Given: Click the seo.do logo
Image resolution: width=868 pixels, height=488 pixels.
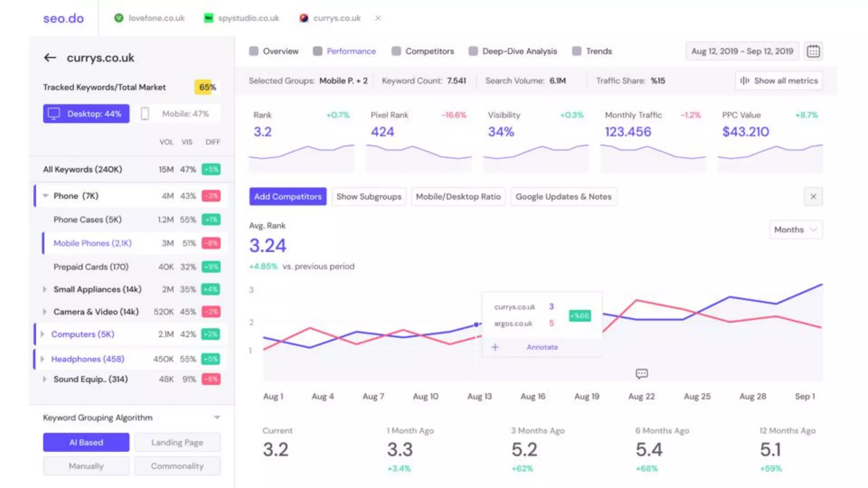Looking at the screenshot, I should pos(64,18).
